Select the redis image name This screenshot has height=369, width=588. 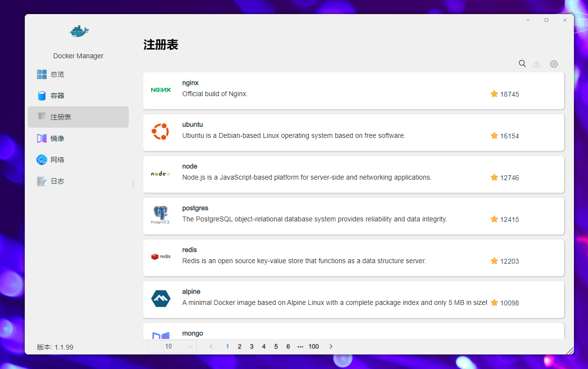190,250
